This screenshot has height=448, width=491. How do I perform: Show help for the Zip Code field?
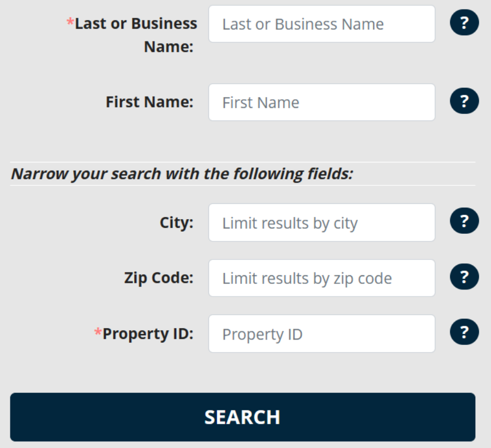pyautogui.click(x=464, y=277)
